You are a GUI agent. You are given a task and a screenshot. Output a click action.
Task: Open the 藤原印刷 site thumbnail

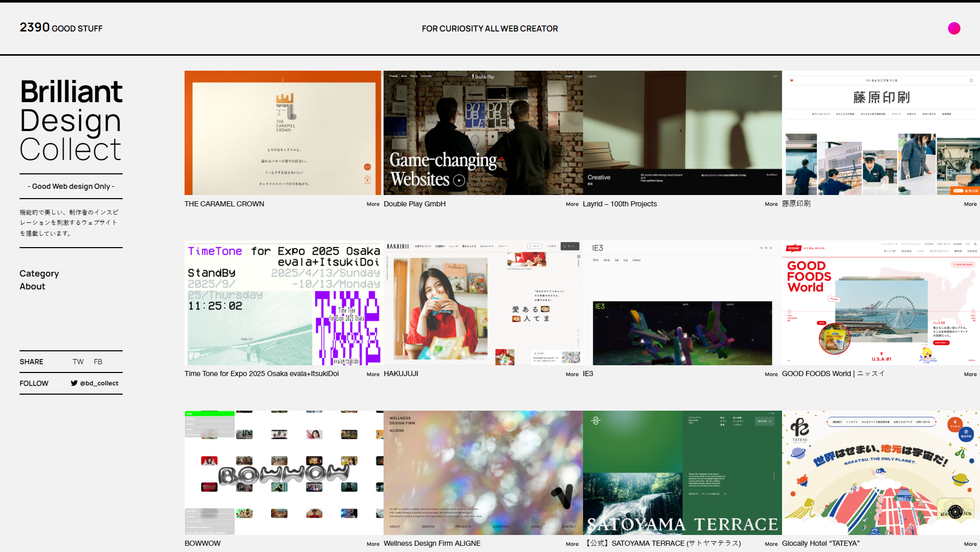coord(881,133)
